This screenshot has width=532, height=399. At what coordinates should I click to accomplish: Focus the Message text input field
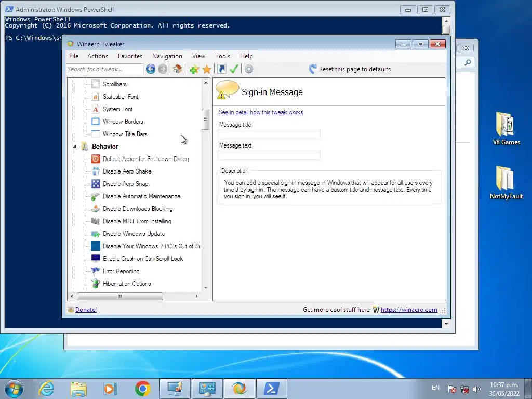tap(269, 155)
